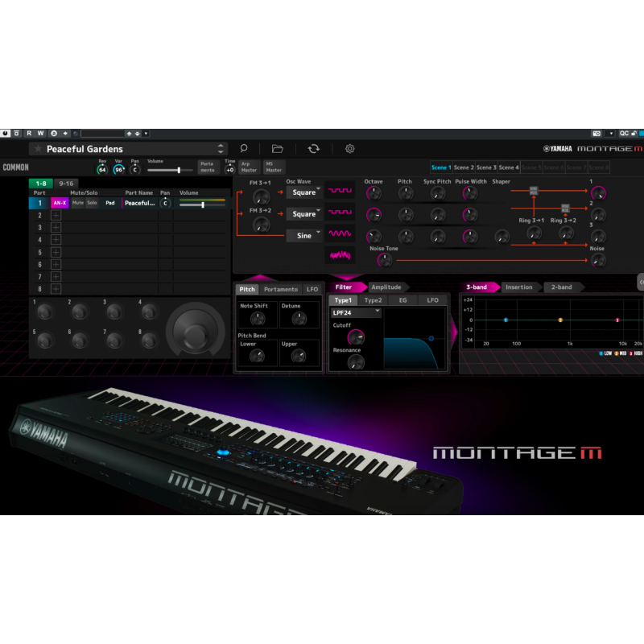Image resolution: width=644 pixels, height=644 pixels.
Task: Open the pitch panel LFO tab
Action: tap(312, 289)
